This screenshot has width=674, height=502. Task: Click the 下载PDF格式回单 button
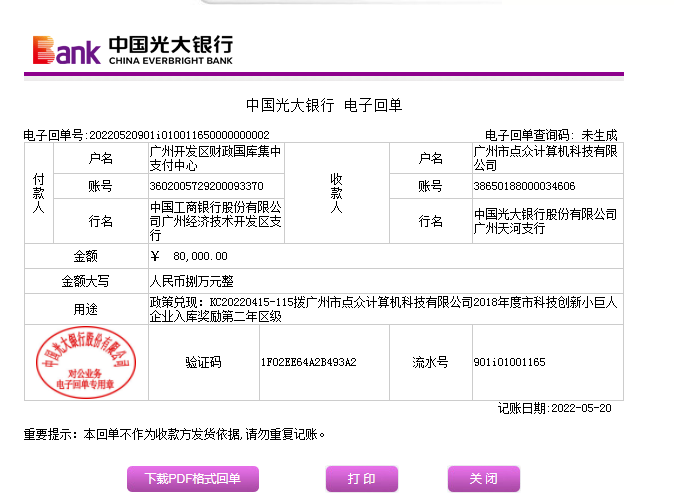193,478
